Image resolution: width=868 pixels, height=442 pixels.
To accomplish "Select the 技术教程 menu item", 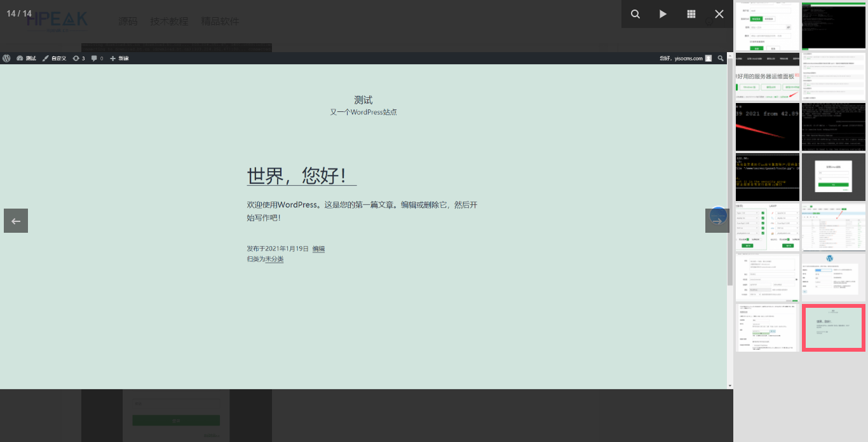I will [169, 21].
